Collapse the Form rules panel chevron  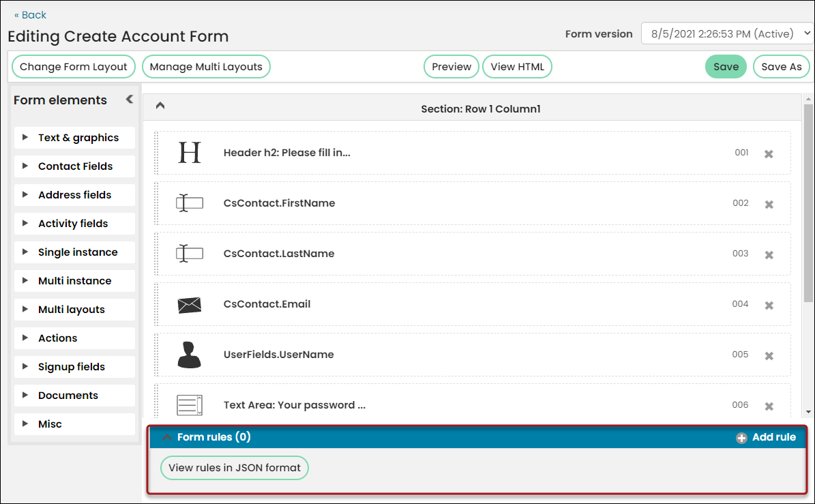pos(167,437)
